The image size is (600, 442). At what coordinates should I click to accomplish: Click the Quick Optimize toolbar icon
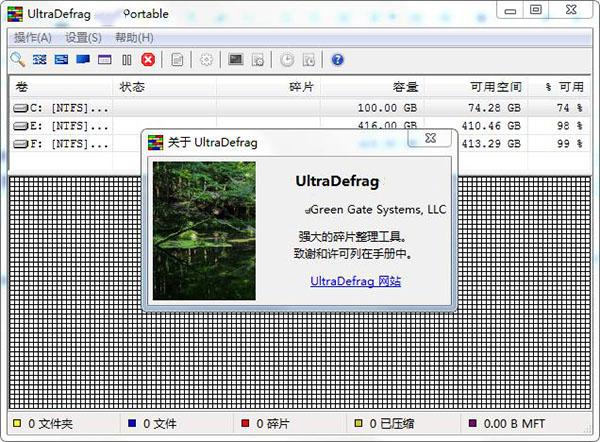(61, 60)
